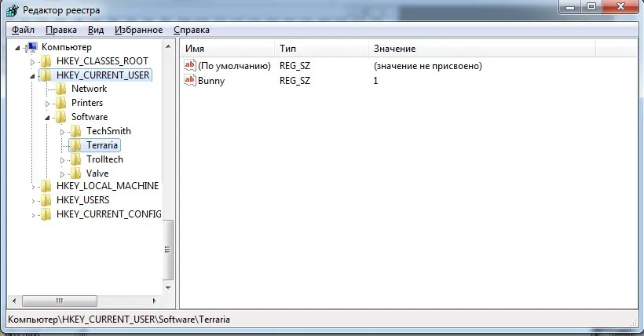This screenshot has width=644, height=336.
Task: Click the Значение column header
Action: tap(481, 49)
